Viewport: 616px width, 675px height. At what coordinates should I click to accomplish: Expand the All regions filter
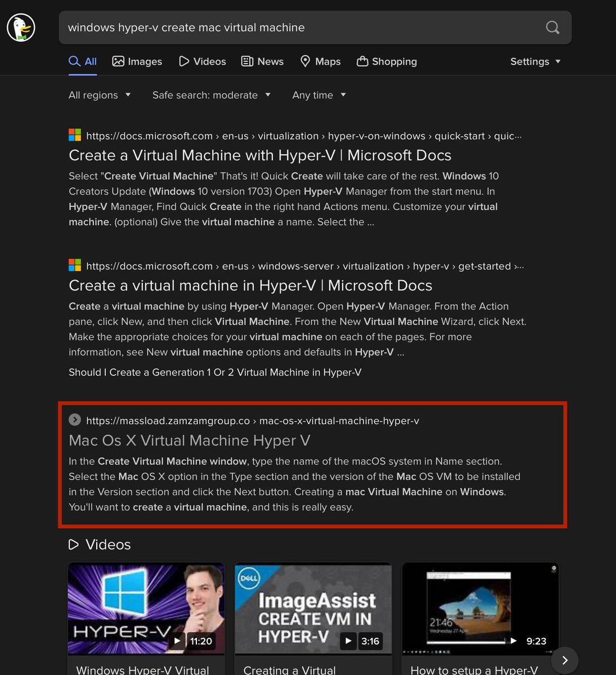pyautogui.click(x=100, y=95)
